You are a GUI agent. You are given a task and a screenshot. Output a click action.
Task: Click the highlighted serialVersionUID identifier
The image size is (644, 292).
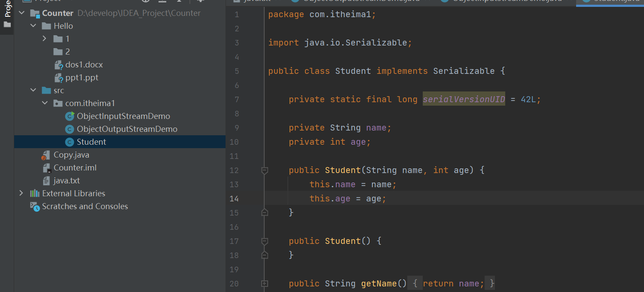tap(464, 100)
